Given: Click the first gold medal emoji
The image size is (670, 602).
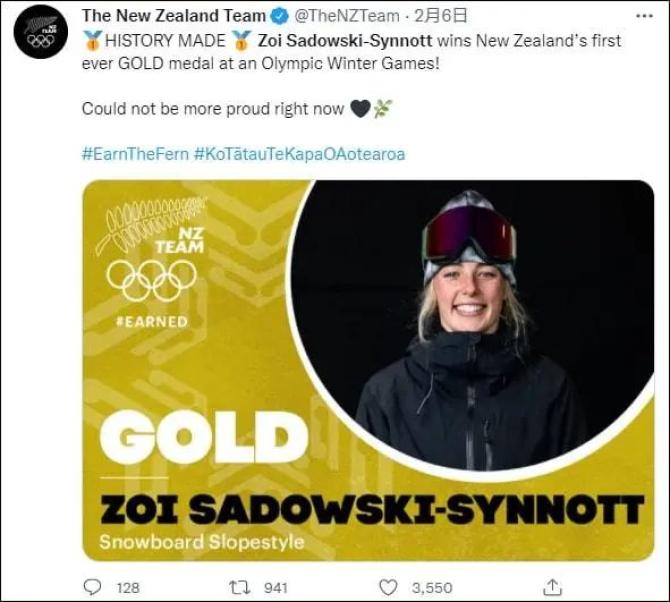Looking at the screenshot, I should (x=92, y=41).
